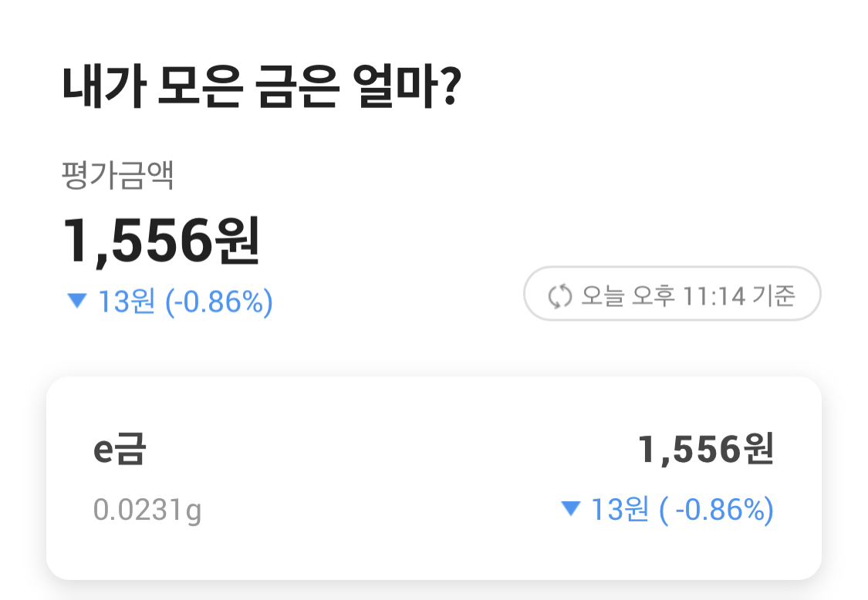868x600 pixels.
Task: Tap (-0.86%) percentage under total valuation
Action: click(219, 302)
